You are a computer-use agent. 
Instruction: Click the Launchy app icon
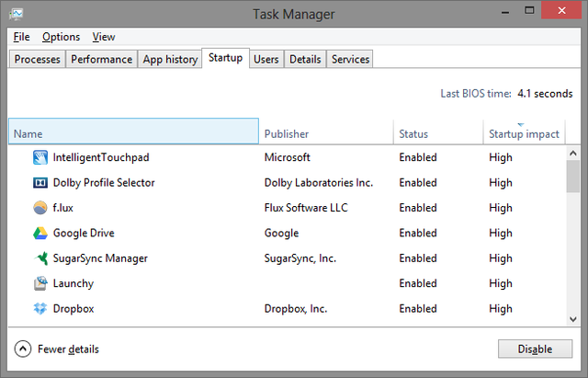40,283
